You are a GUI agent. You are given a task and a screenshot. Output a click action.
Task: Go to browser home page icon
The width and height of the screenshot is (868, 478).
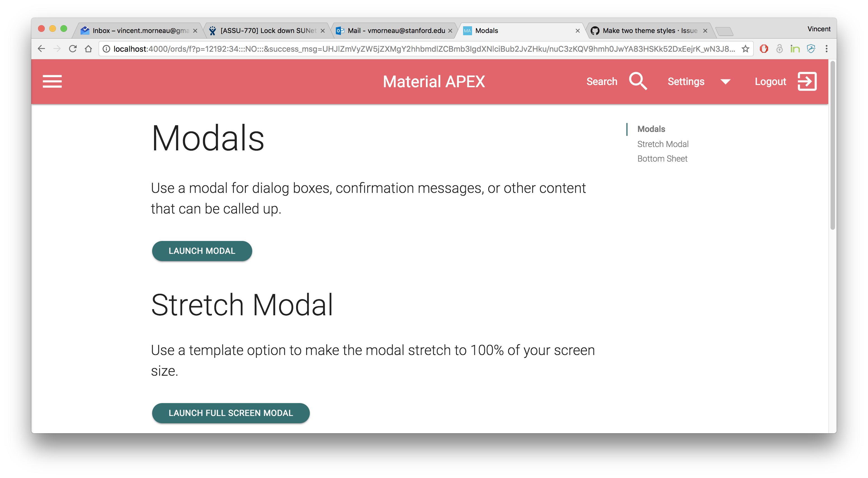click(x=88, y=49)
